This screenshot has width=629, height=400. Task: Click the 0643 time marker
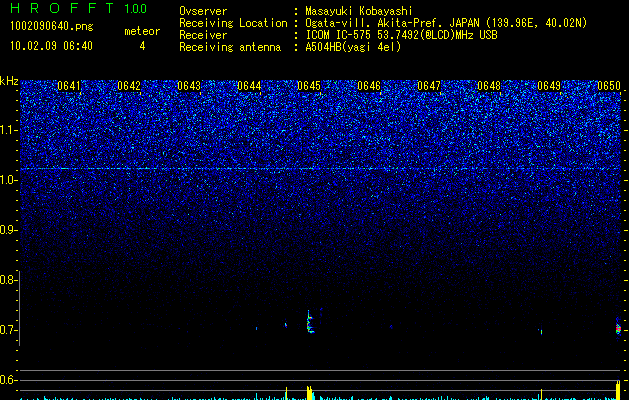pyautogui.click(x=189, y=86)
